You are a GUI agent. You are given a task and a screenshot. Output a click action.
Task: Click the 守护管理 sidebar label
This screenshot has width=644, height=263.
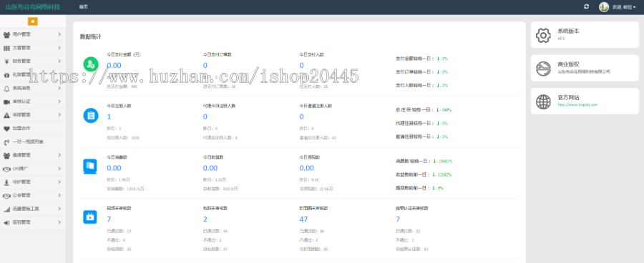coord(21,182)
